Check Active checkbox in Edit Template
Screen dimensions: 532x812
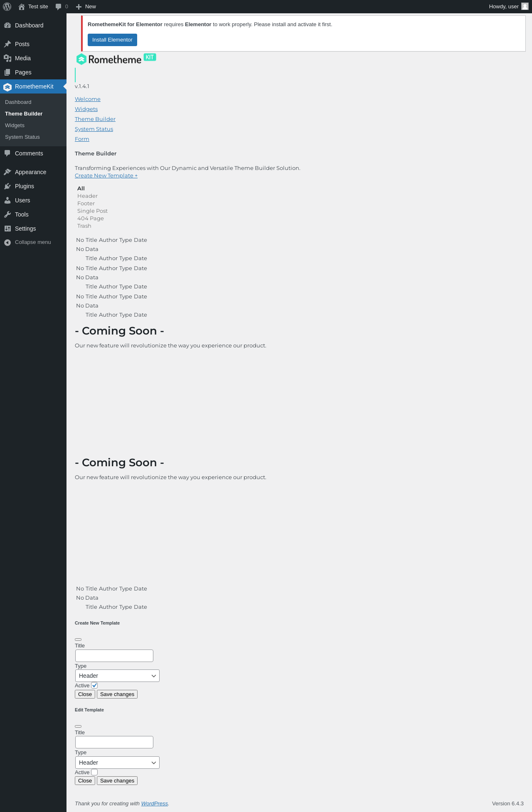point(94,772)
